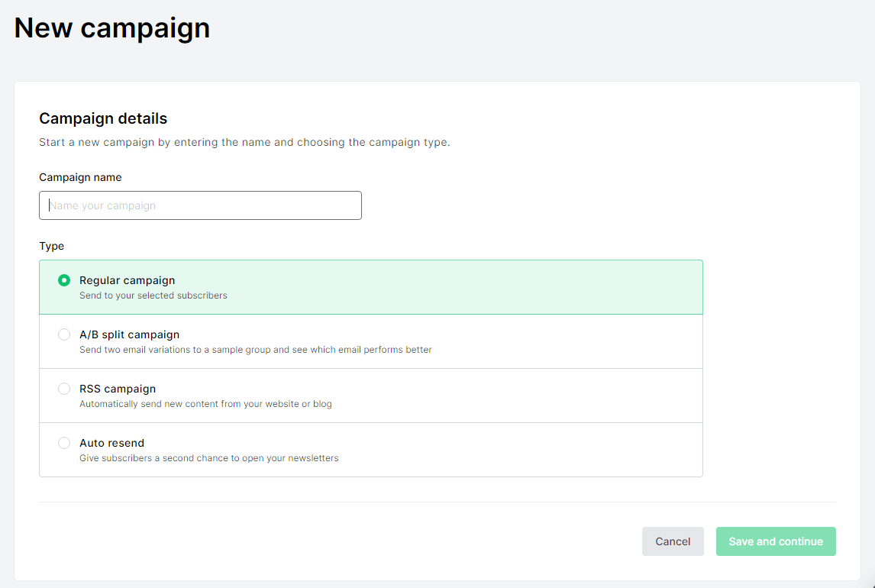Pick the Auto resend radio button
875x588 pixels.
(64, 443)
